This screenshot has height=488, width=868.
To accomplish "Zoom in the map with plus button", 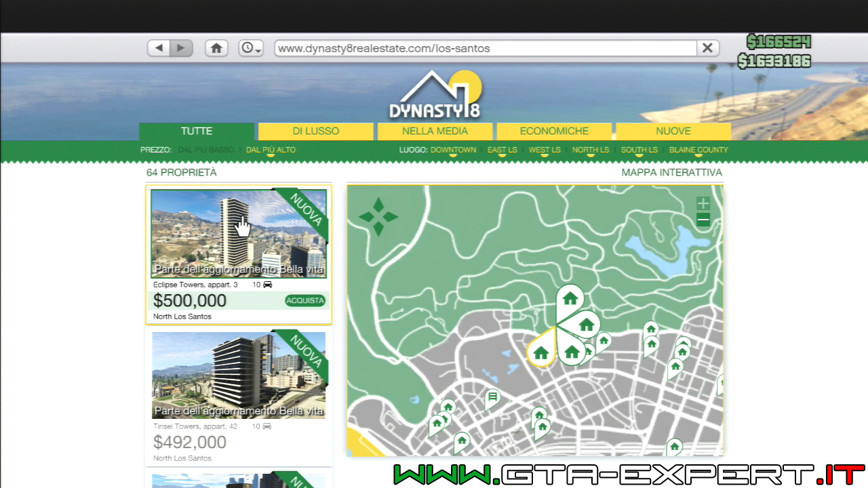I will click(703, 203).
